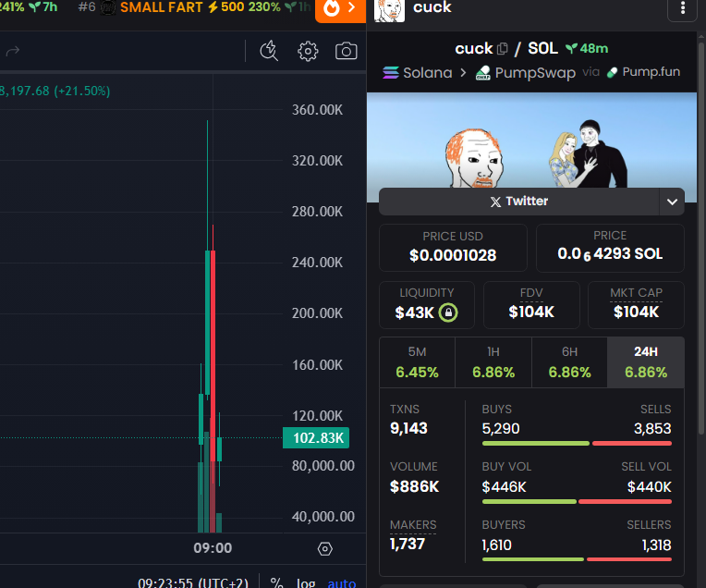The width and height of the screenshot is (706, 588).
Task: Click the orange flame trending button
Action: tap(340, 9)
